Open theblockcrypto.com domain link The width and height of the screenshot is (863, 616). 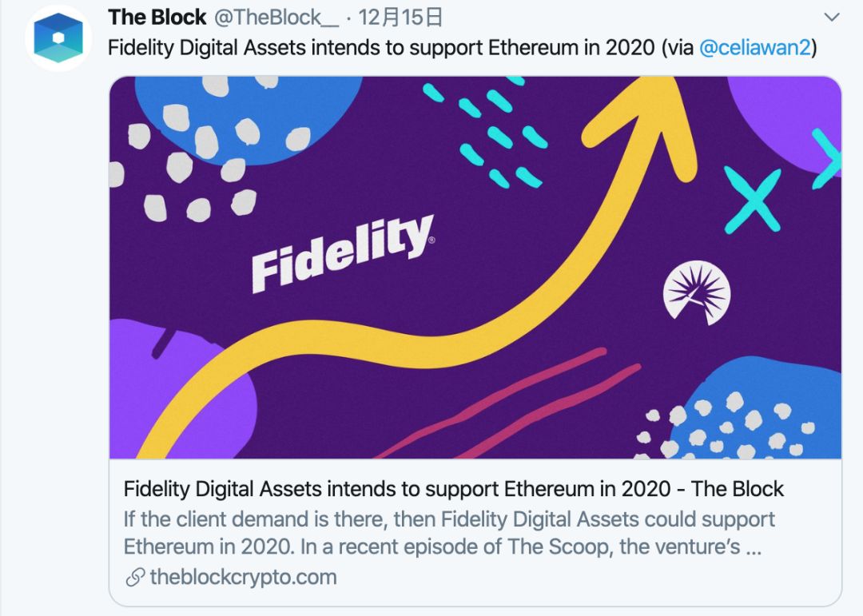click(243, 577)
